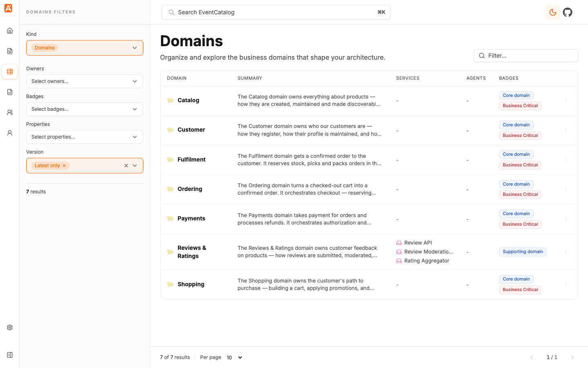Sort by the Services column header
Viewport: 588px width, 368px height.
pyautogui.click(x=408, y=78)
